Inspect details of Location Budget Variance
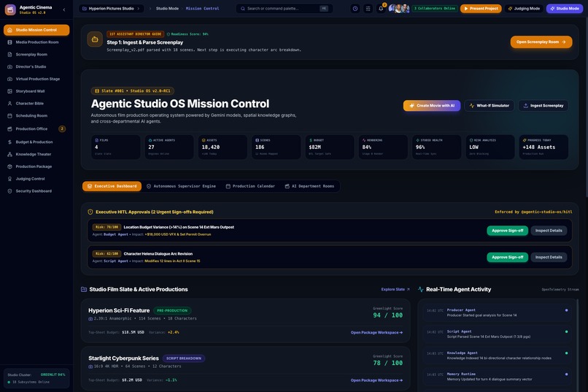588x392 pixels. (x=549, y=231)
